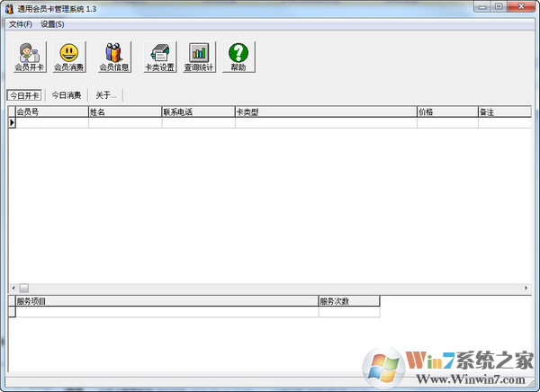Click the horizontal scrollbar thumb
Screen dimensions: 540x392
tap(24, 288)
